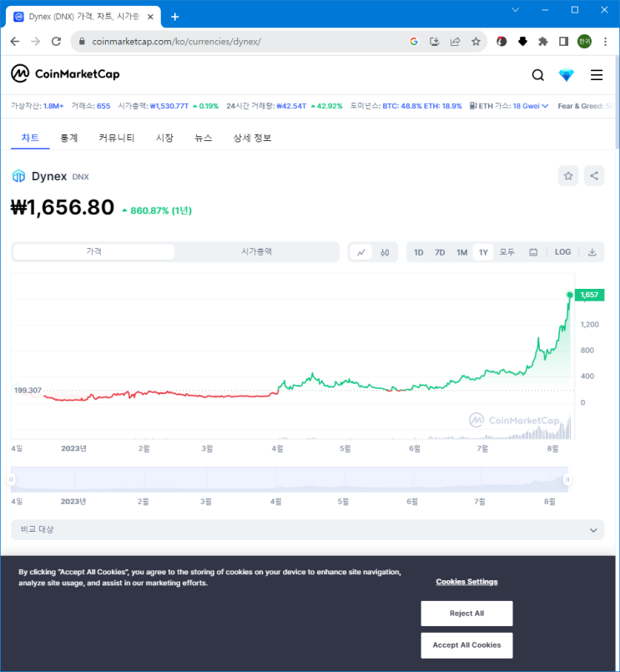Open the 통계 tab

coord(69,138)
